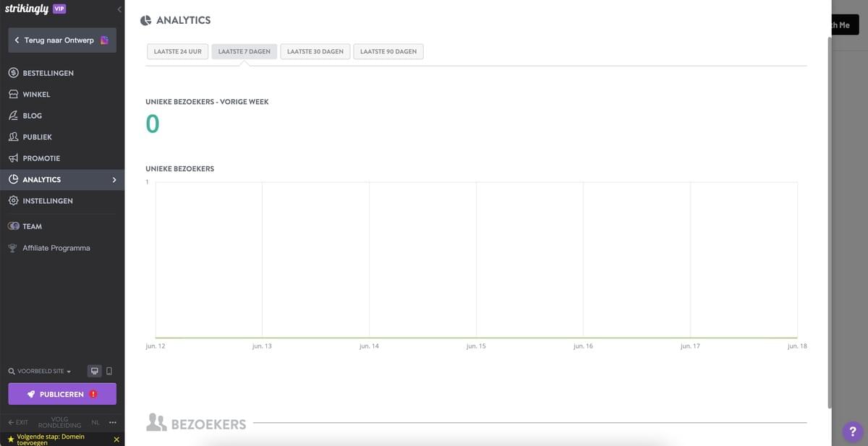Switch to desktop preview mode

pyautogui.click(x=94, y=371)
